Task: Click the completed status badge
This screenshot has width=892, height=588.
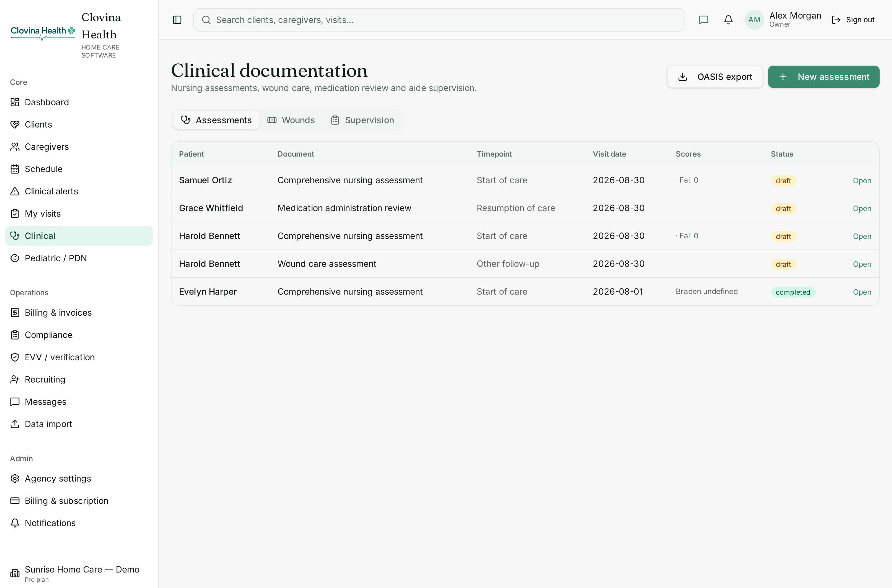Action: click(x=793, y=292)
